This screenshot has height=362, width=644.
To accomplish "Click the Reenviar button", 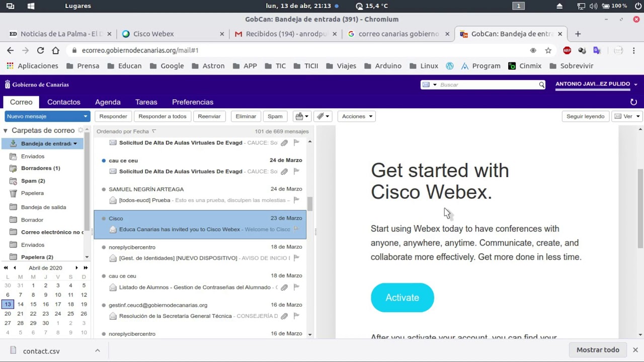I will (x=209, y=116).
